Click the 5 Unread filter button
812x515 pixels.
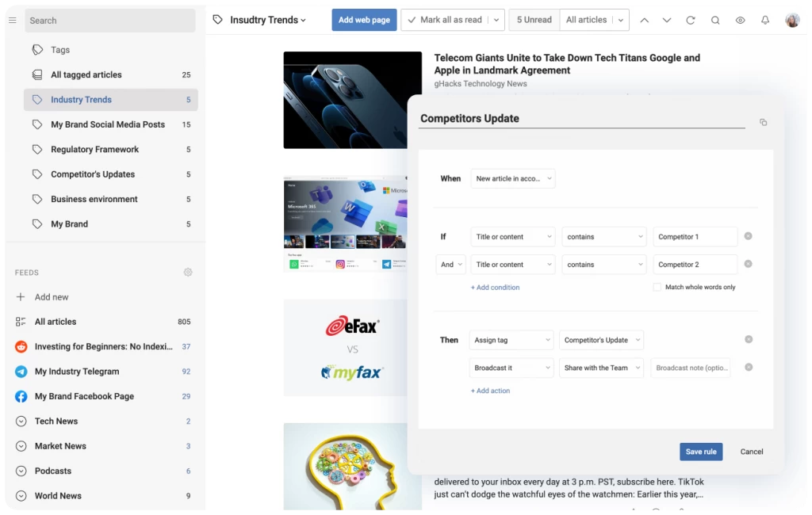point(534,20)
